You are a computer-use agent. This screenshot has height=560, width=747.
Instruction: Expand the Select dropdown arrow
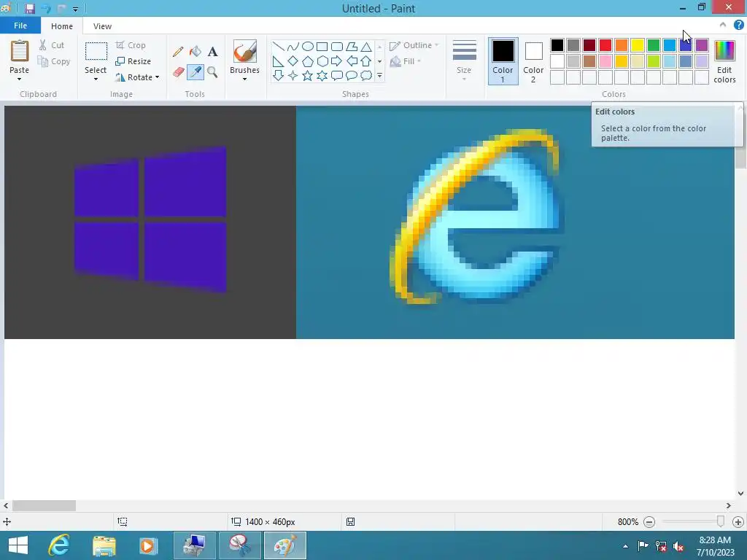[96, 79]
